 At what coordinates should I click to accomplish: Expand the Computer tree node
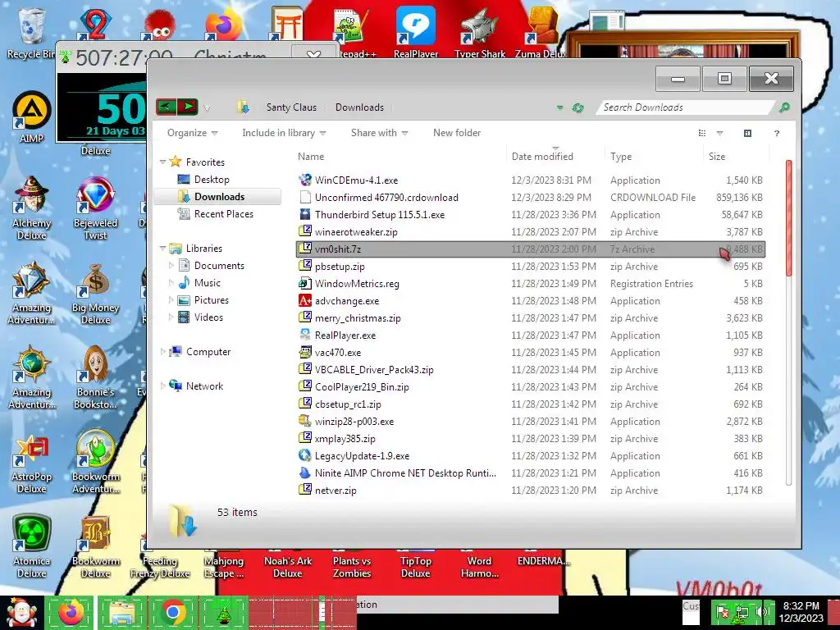tap(163, 351)
